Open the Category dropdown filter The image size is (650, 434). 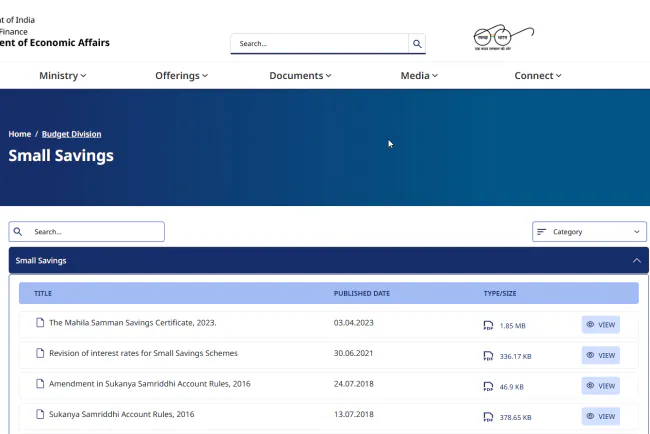point(589,232)
